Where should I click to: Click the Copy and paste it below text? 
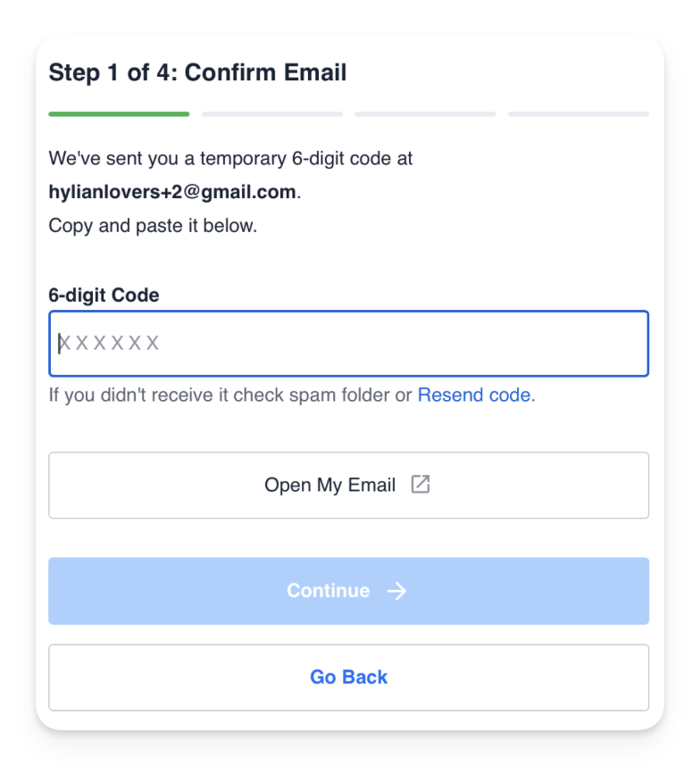(x=153, y=226)
